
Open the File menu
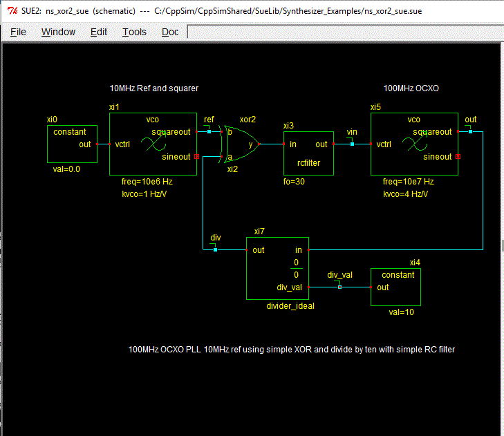[18, 32]
